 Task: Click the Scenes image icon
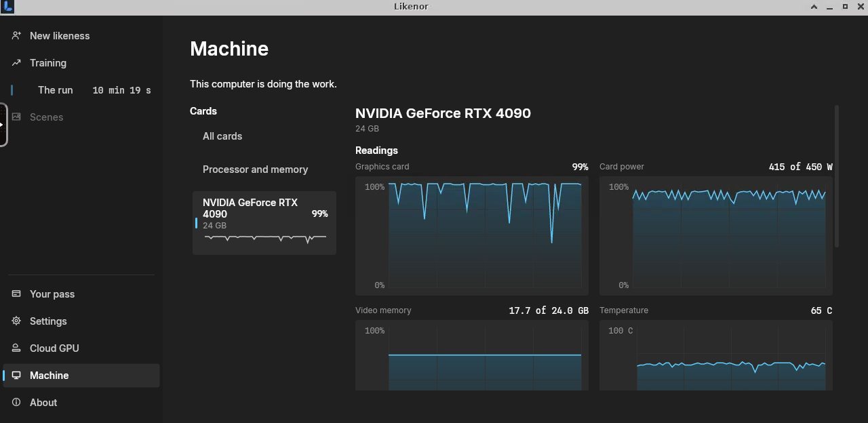pyautogui.click(x=16, y=117)
